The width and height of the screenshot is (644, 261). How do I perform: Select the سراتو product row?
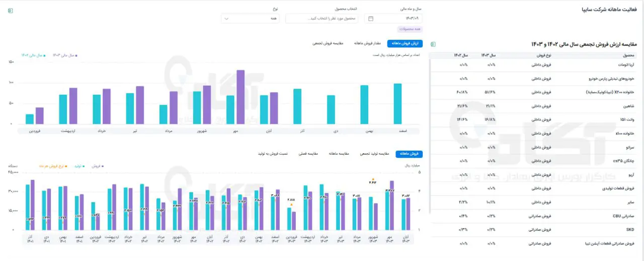coord(534,148)
